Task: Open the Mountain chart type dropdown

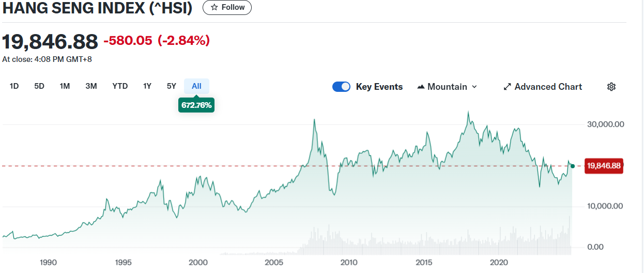Action: (447, 87)
